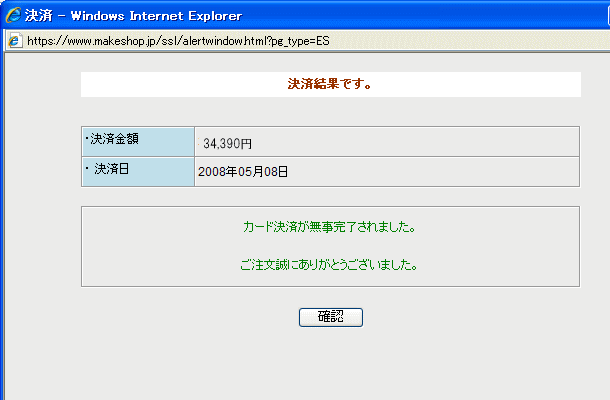Click the 決済金額 label cell
The height and width of the screenshot is (400, 610).
tap(138, 141)
